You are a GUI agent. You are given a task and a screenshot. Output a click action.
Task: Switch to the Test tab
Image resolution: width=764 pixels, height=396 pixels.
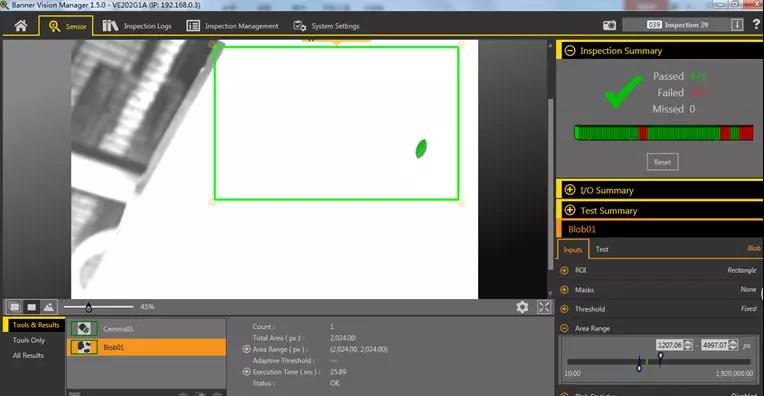(x=602, y=249)
